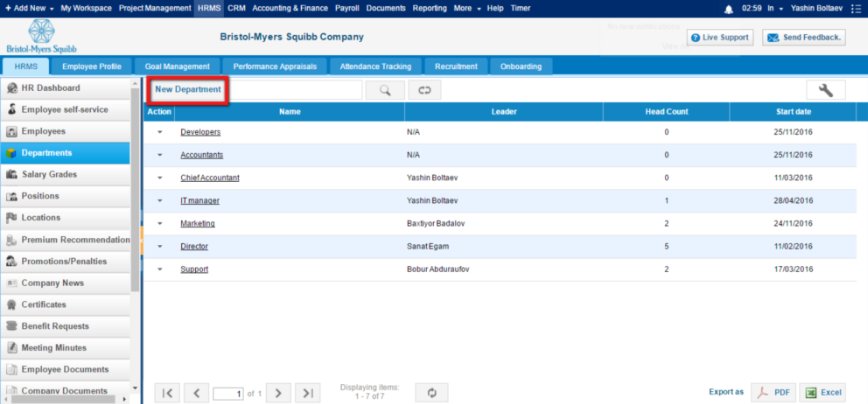Screen dimensions: 868x404
Task: Open Project Management menu
Action: [x=155, y=9]
